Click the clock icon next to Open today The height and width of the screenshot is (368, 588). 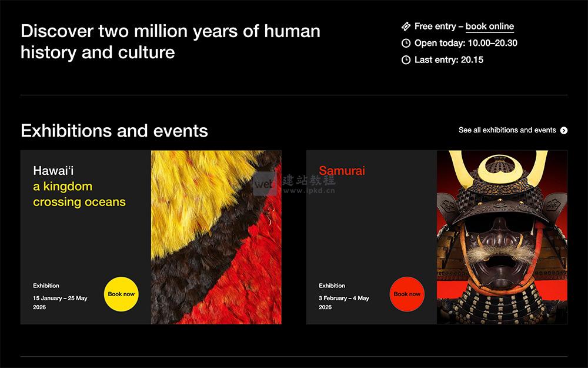click(405, 42)
